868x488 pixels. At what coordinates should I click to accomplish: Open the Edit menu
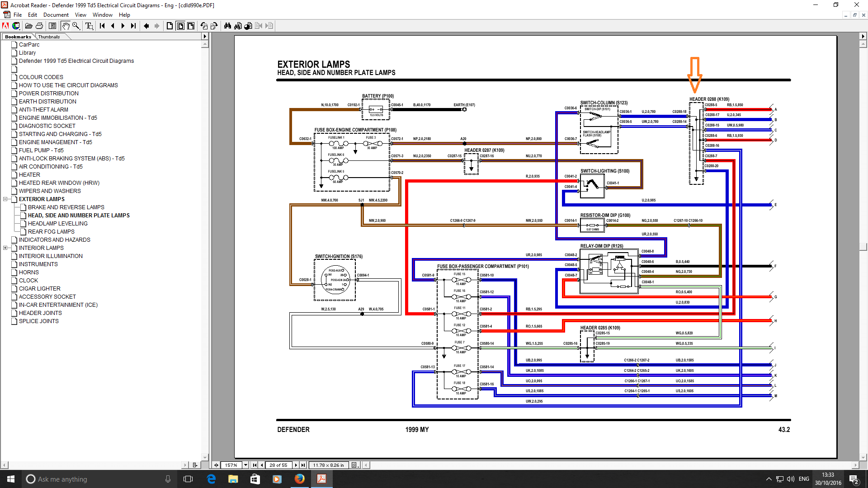click(x=32, y=15)
